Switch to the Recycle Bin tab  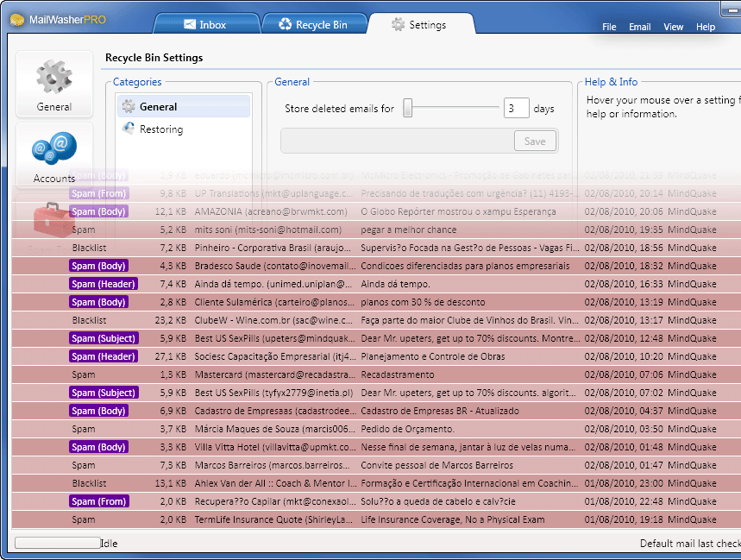click(x=314, y=24)
